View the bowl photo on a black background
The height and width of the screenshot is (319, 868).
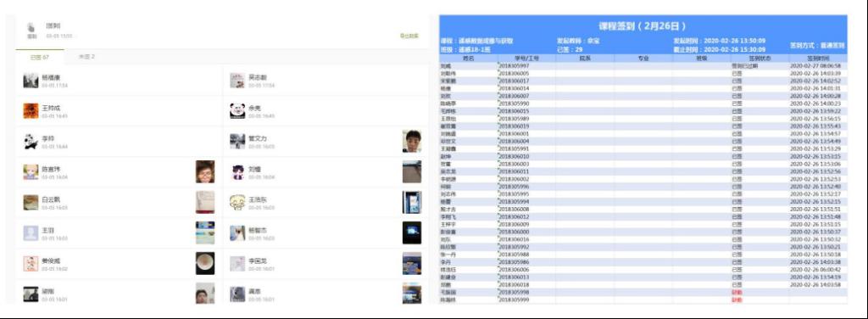205,263
